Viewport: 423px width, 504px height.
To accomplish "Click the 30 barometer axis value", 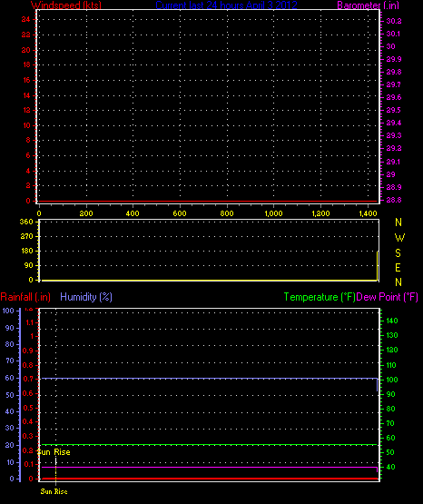I will (x=391, y=46).
